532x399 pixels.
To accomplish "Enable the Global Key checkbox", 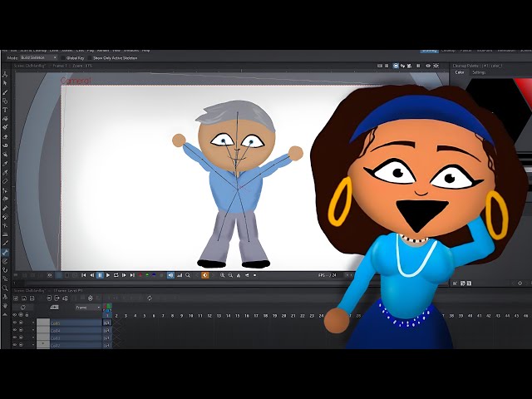I will coord(63,58).
